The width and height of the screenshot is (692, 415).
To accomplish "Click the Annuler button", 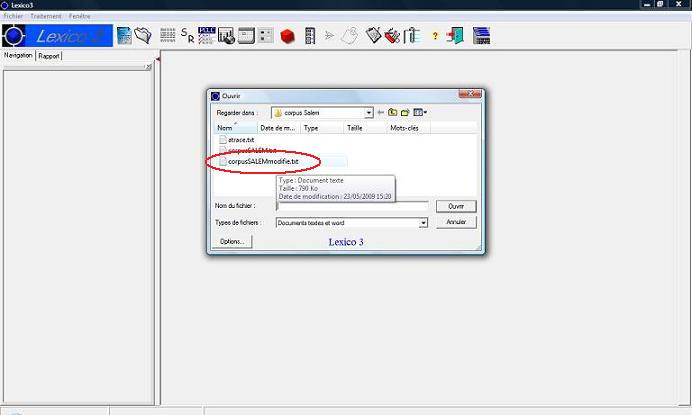I will (x=455, y=222).
